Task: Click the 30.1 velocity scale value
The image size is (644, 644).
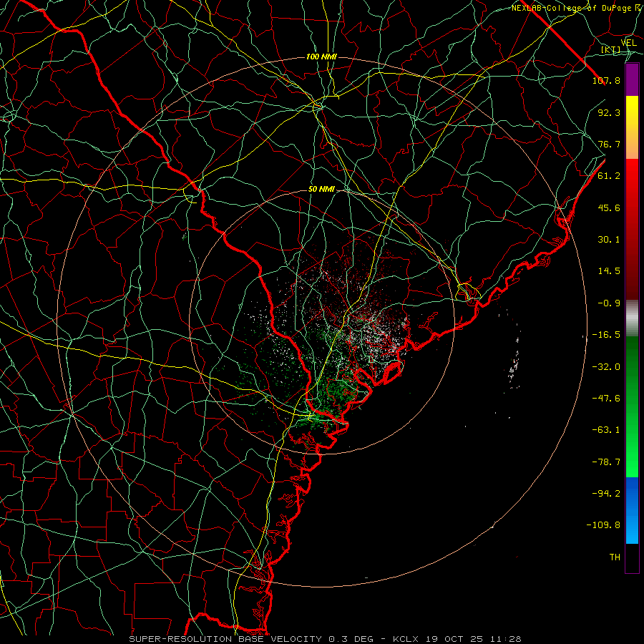Action: 609,240
